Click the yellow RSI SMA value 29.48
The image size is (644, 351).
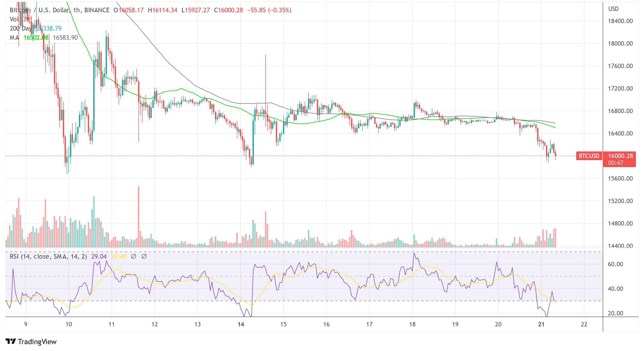click(x=118, y=256)
